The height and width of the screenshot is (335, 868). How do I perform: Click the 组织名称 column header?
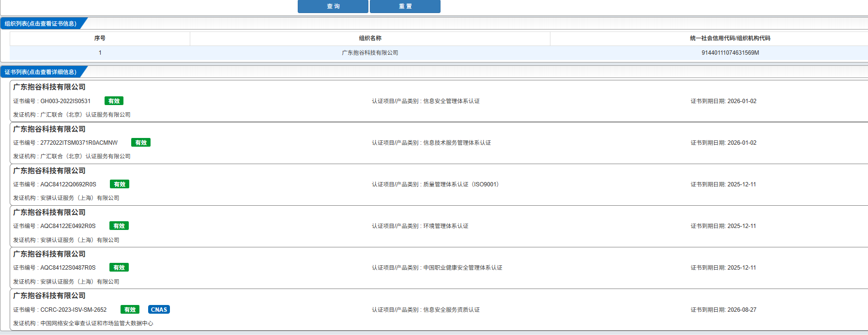coord(370,38)
